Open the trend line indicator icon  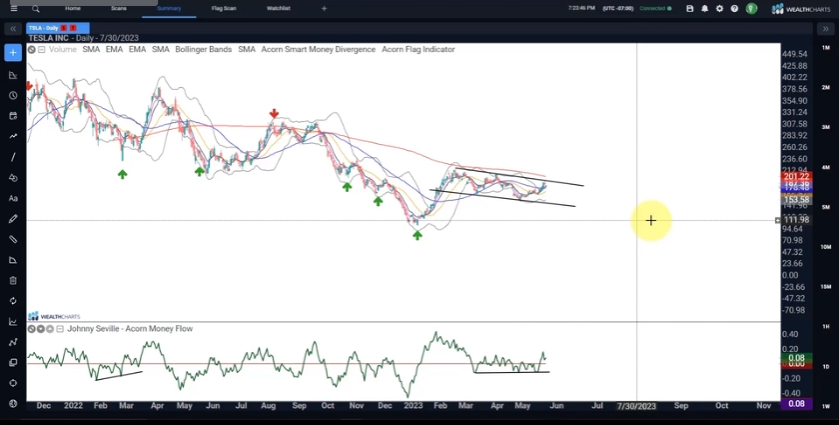(x=13, y=136)
